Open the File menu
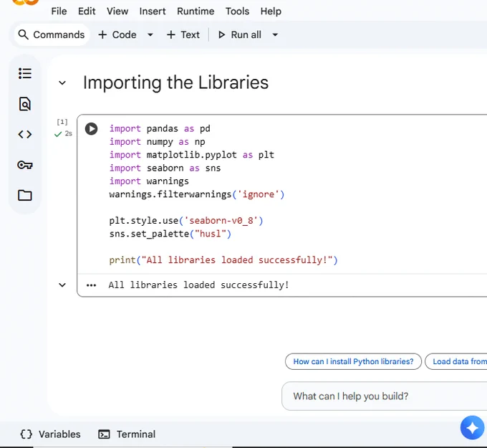Screen dimensions: 487x448 pos(59,11)
